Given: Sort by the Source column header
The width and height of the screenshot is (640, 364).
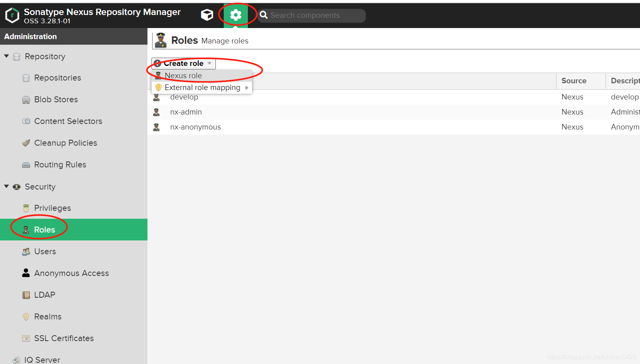Looking at the screenshot, I should [581, 81].
